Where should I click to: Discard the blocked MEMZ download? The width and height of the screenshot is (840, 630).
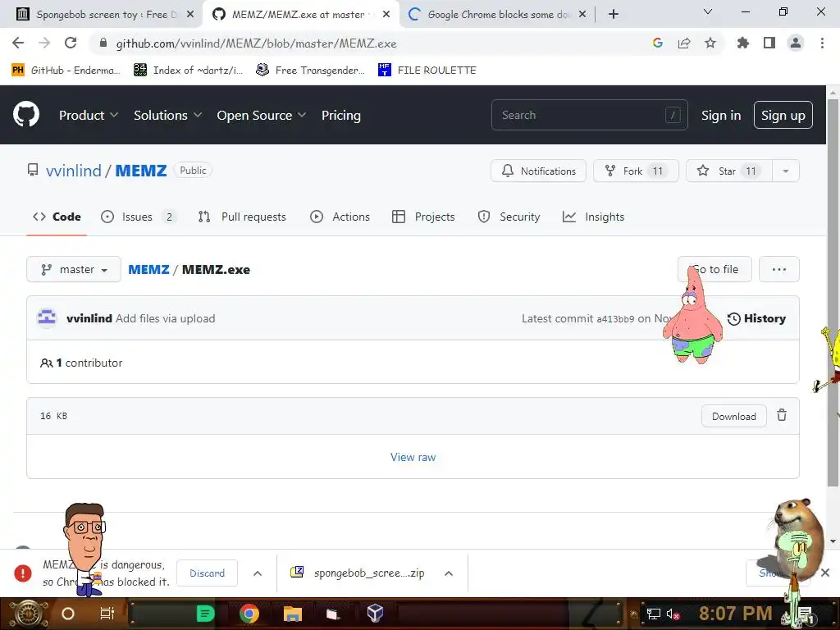point(208,573)
